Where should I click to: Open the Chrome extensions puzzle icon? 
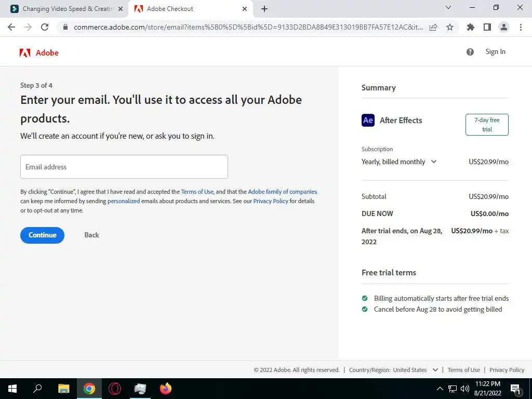(x=471, y=27)
